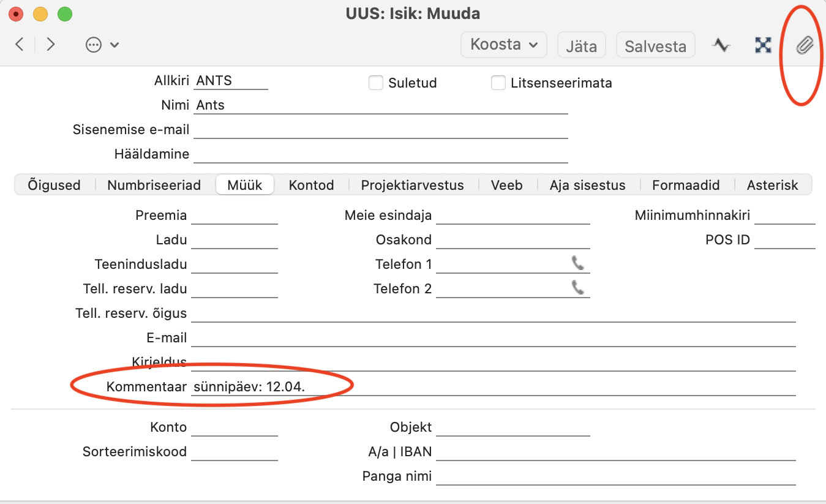This screenshot has height=504, width=826.
Task: Click the A/a | IBAN field
Action: [x=616, y=452]
